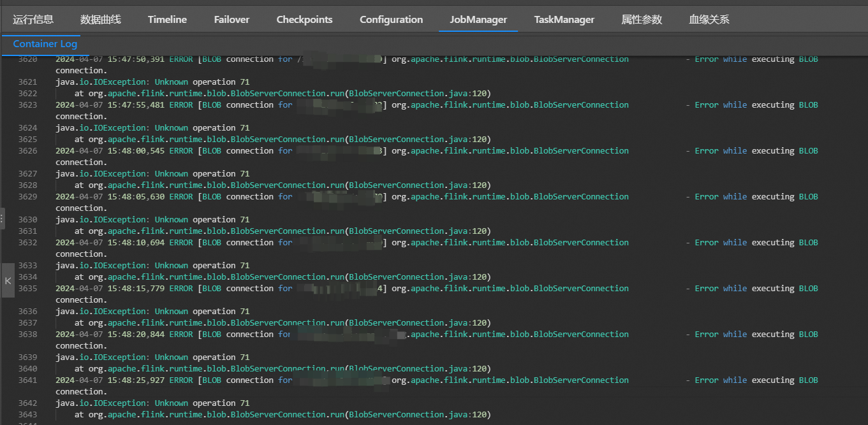Open the 属性参数 tab
Image resolution: width=868 pixels, height=425 pixels.
pos(642,19)
